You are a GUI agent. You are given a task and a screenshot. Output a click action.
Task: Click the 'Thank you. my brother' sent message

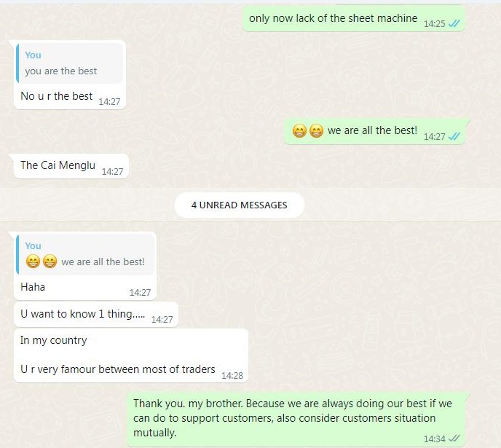(296, 419)
